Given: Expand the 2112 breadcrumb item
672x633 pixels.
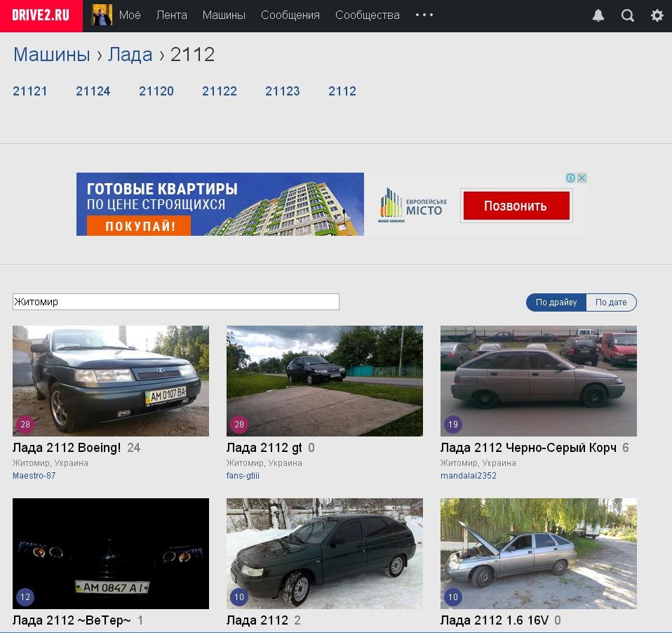Looking at the screenshot, I should click(194, 55).
